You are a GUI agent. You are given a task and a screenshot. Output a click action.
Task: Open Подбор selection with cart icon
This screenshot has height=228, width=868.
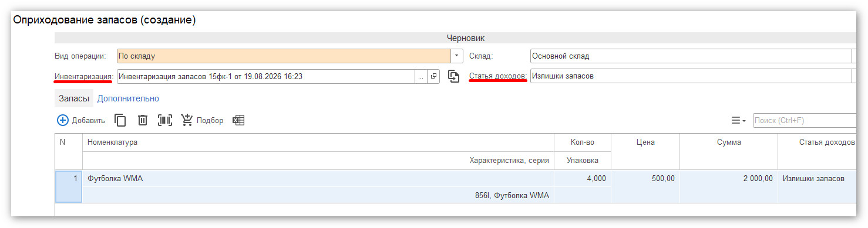(202, 120)
